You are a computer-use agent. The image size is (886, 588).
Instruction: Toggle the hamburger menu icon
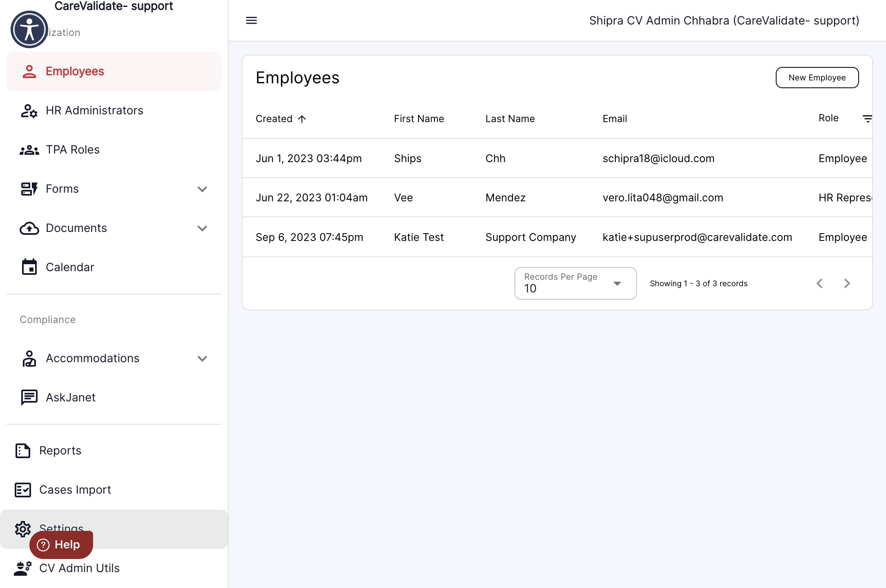click(252, 20)
